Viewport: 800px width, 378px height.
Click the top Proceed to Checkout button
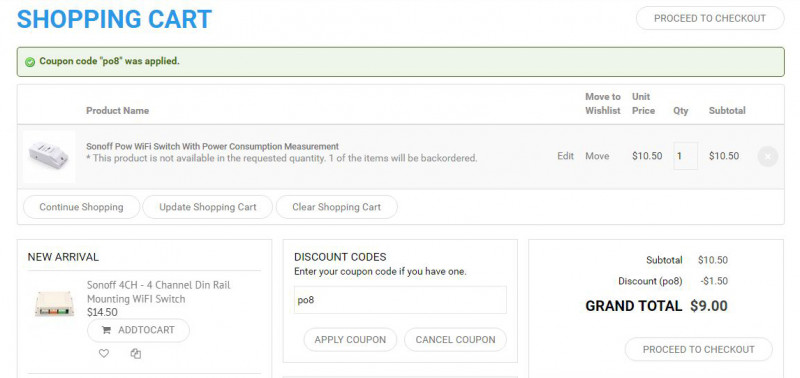click(710, 18)
